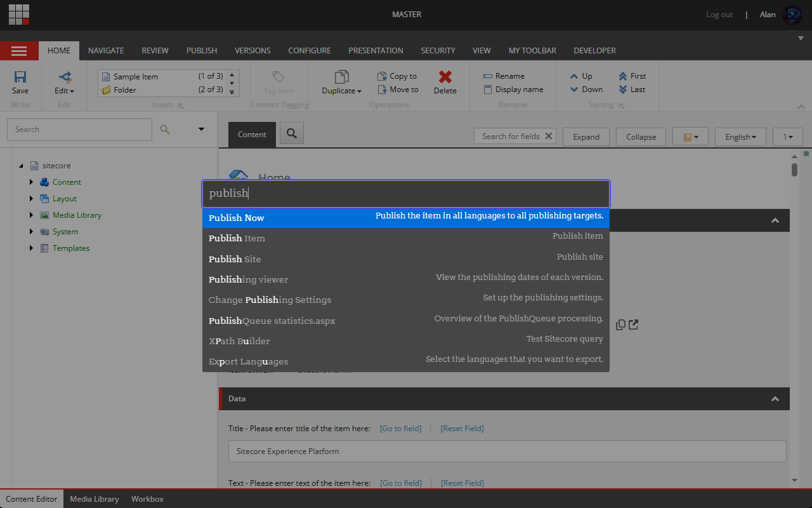Clear the Search for fields box
Screen dimensions: 812x508
549,136
